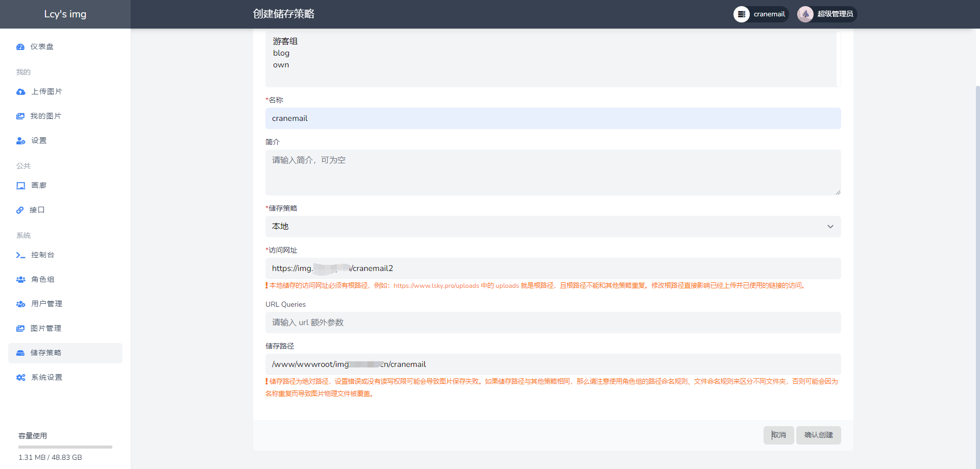Select blog in the role group list

coord(281,53)
